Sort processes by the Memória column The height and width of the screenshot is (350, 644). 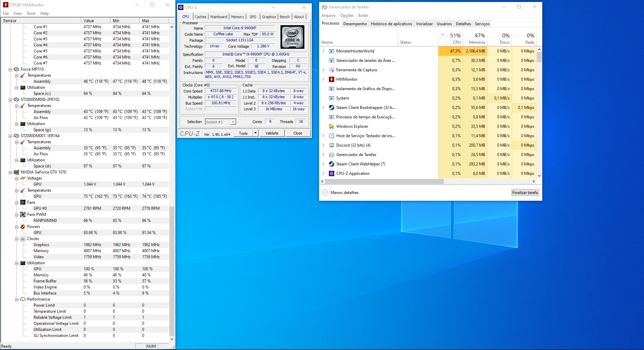point(475,39)
